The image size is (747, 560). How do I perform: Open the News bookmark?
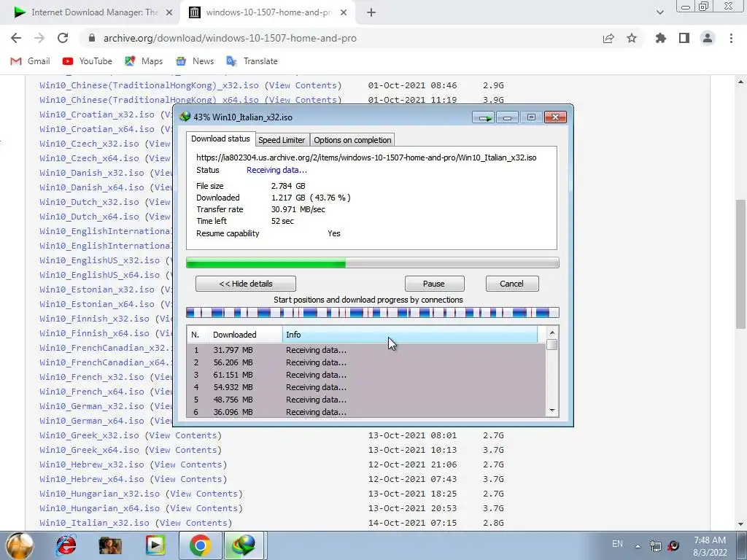(195, 61)
